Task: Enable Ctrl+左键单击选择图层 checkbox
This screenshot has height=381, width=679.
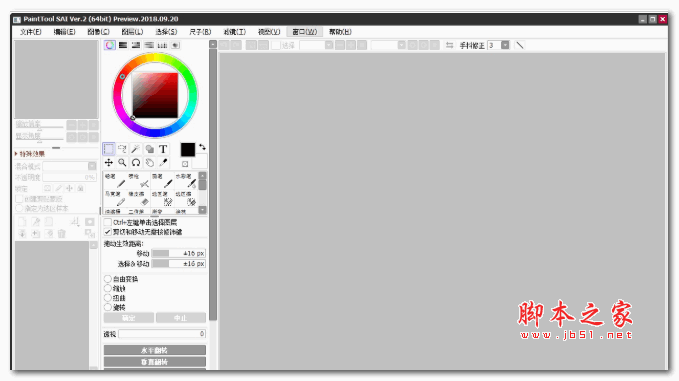Action: coord(108,222)
